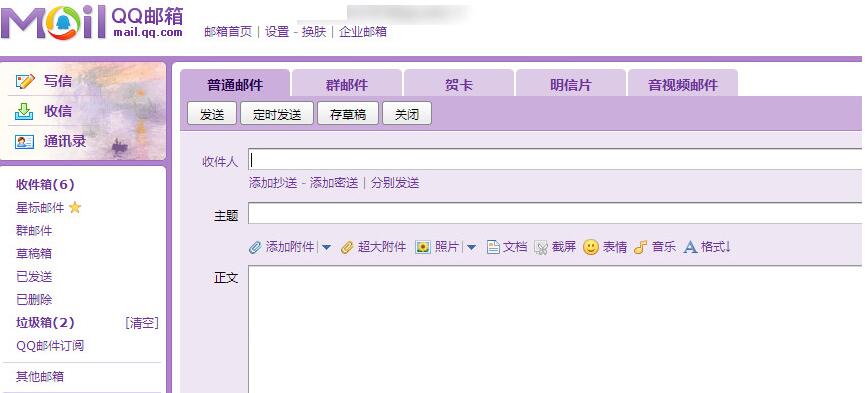The image size is (865, 393).
Task: Click the 定时发送 button
Action: point(277,114)
